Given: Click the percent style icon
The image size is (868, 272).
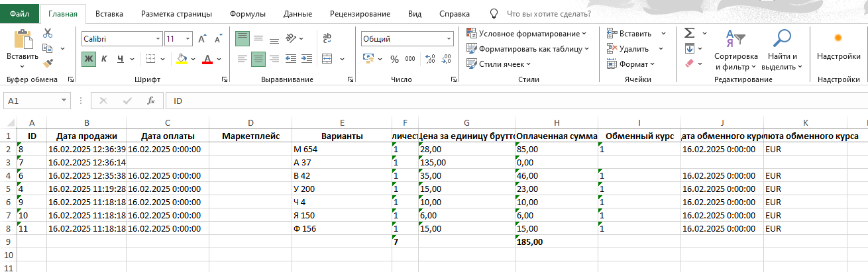Looking at the screenshot, I should coord(394,59).
